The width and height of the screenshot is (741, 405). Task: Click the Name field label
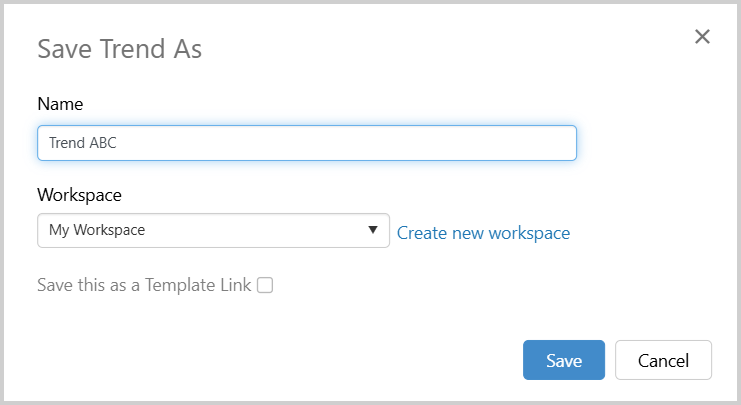[x=60, y=103]
